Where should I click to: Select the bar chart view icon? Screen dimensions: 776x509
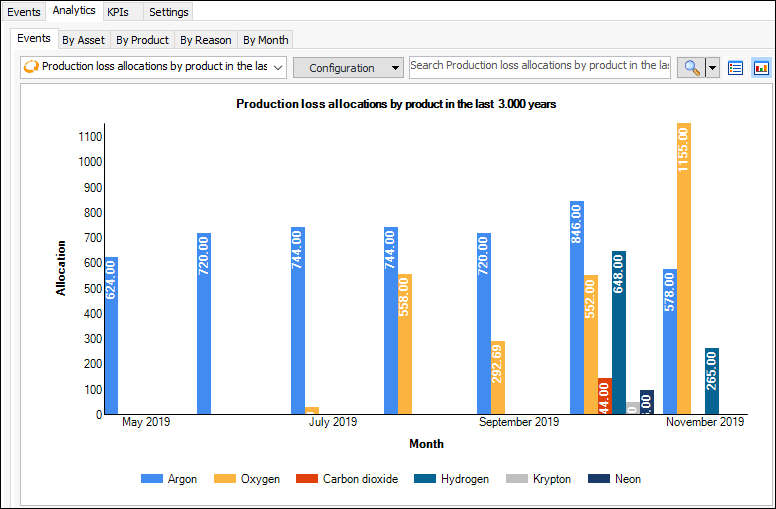pyautogui.click(x=761, y=68)
